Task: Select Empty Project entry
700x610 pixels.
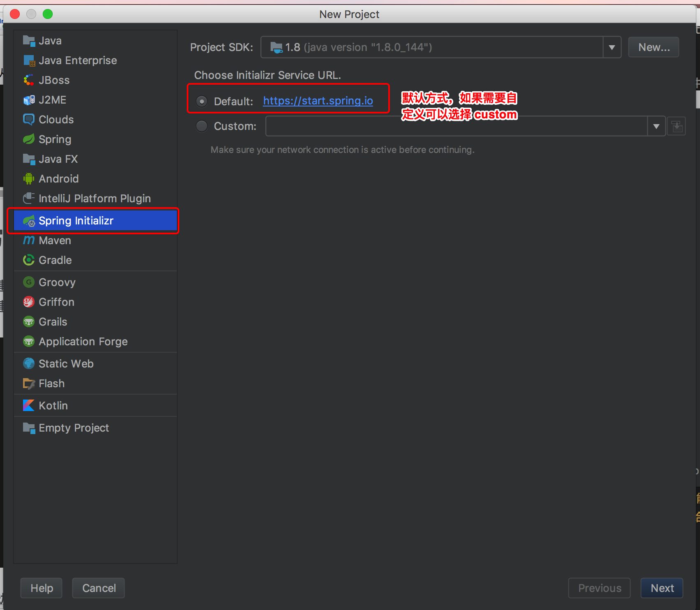Action: (x=95, y=428)
